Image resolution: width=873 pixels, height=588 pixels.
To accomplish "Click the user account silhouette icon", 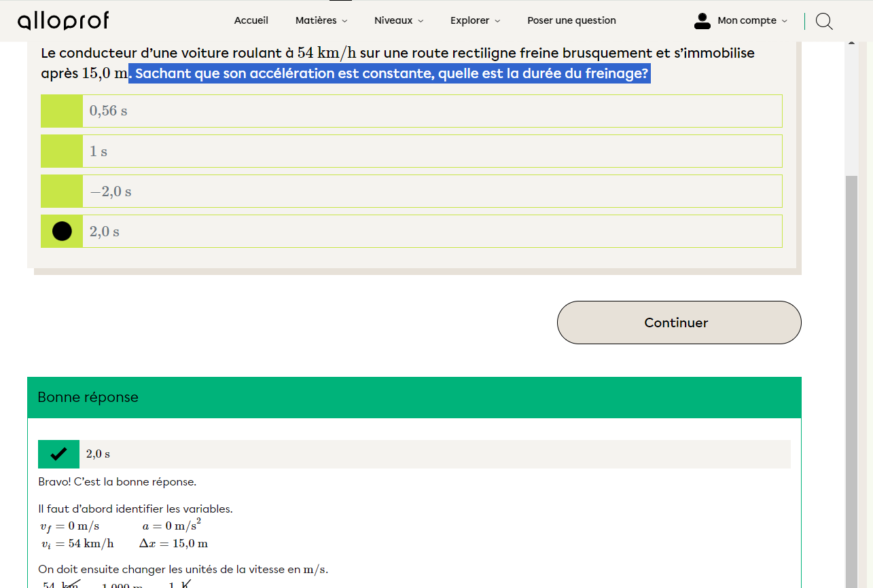I will tap(702, 21).
